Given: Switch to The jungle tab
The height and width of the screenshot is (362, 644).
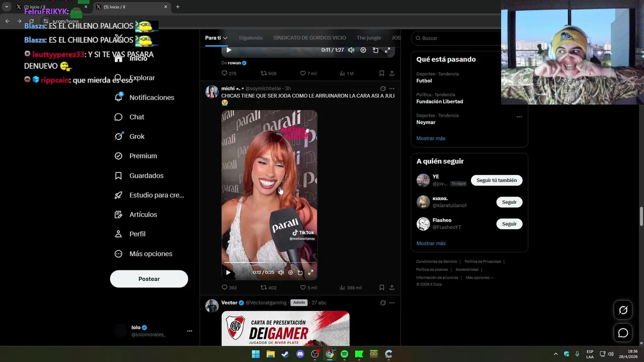Looking at the screenshot, I should (x=369, y=38).
